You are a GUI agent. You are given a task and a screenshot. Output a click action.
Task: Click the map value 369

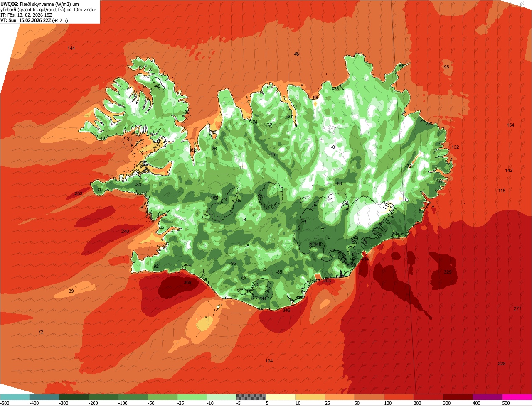point(187,283)
